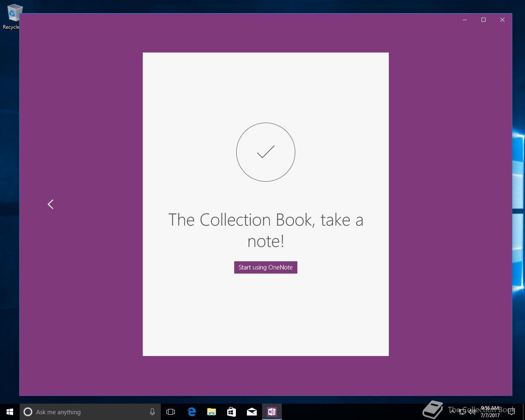Click the network tray icon

coord(462,412)
